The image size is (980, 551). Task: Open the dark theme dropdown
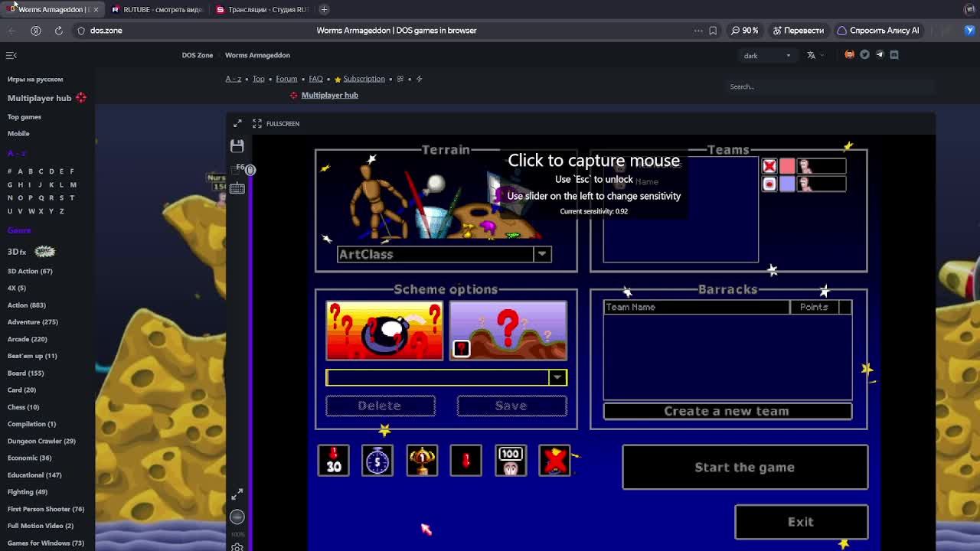[767, 55]
